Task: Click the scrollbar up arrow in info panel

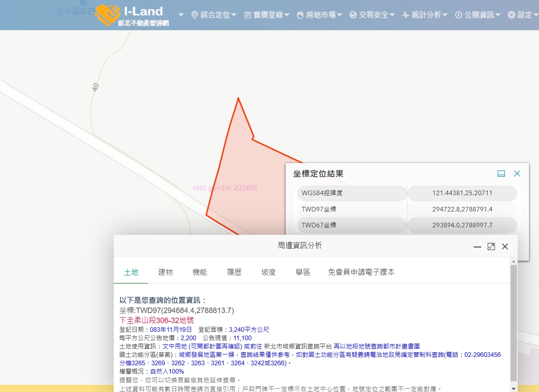Action: pos(513,262)
